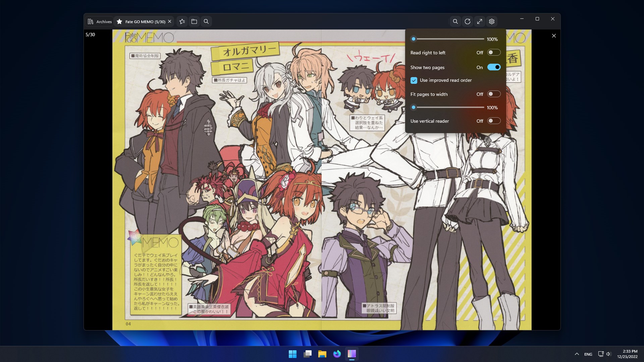Click search icon next to folder icon
644x362 pixels.
click(206, 21)
